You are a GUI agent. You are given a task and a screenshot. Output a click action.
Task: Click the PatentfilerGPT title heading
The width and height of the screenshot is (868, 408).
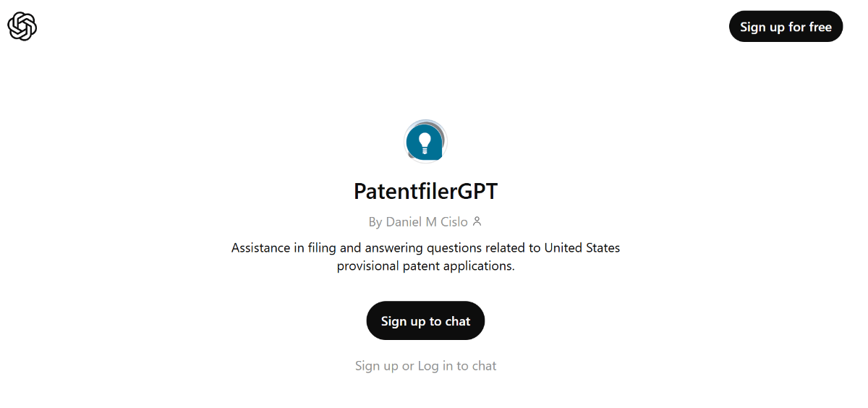pos(425,192)
